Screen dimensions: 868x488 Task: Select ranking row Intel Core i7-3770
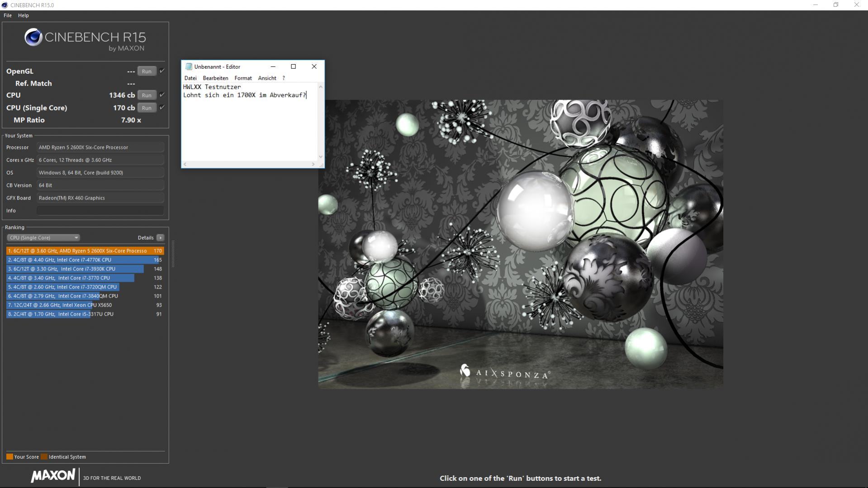tap(85, 278)
